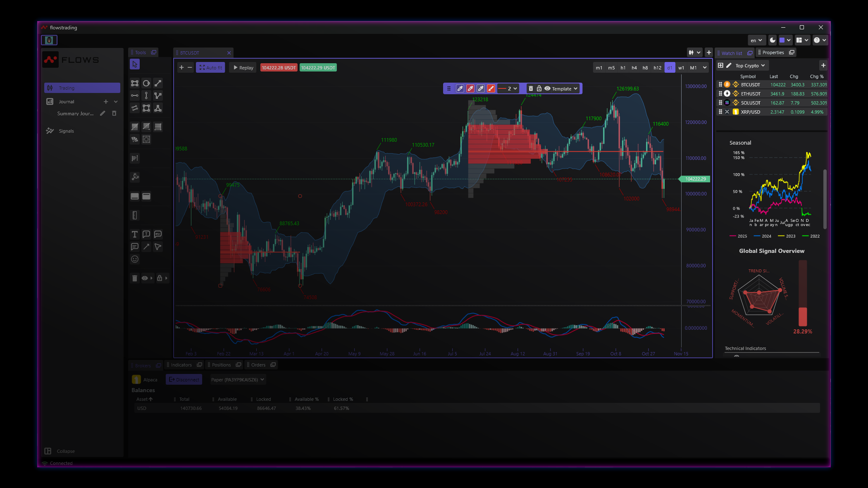Switch to the Positions tab
The width and height of the screenshot is (868, 488).
point(221,365)
